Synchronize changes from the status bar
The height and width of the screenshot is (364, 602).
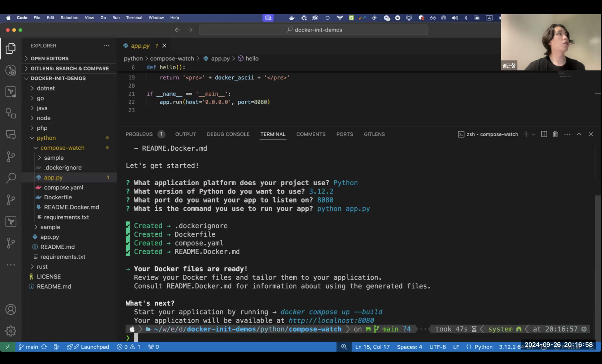click(44, 347)
